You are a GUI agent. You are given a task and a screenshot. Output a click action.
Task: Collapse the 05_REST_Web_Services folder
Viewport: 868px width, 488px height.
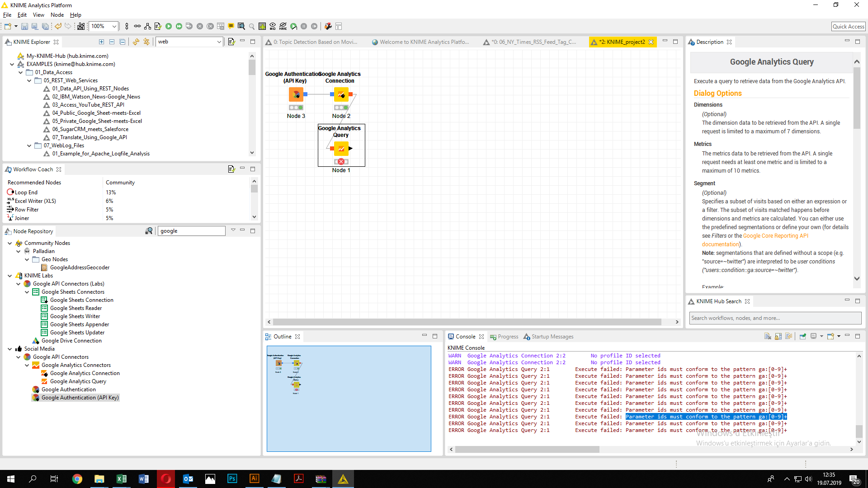29,80
